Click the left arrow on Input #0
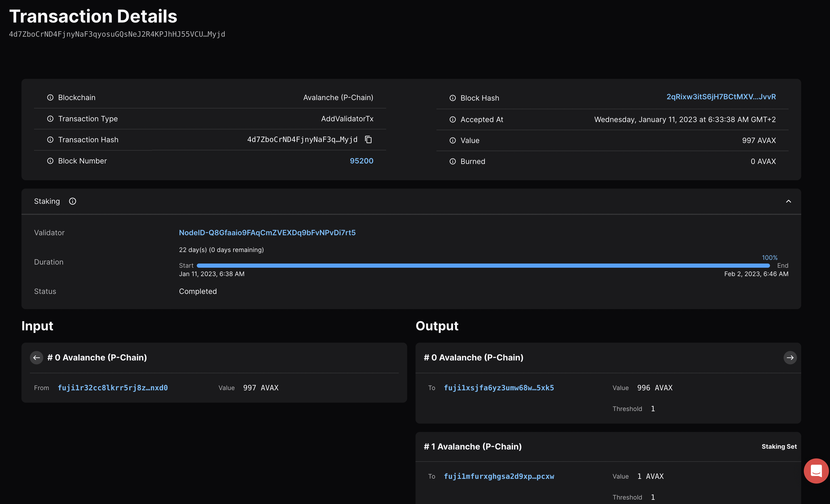This screenshot has height=504, width=830. coord(36,358)
